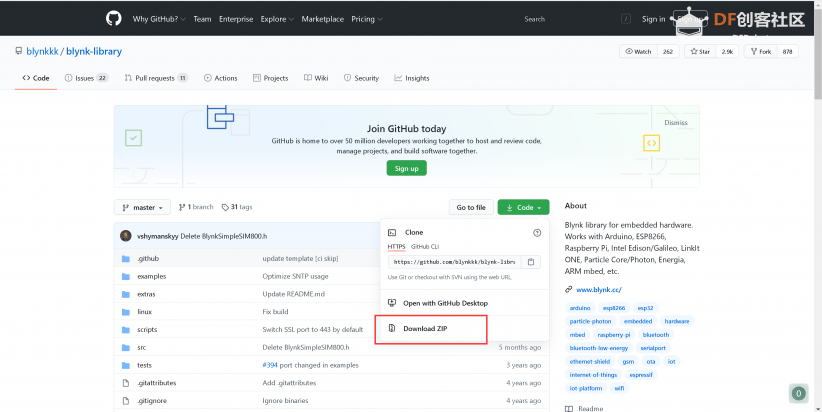The width and height of the screenshot is (822, 412).
Task: Select the clone URL text field
Action: (455, 262)
